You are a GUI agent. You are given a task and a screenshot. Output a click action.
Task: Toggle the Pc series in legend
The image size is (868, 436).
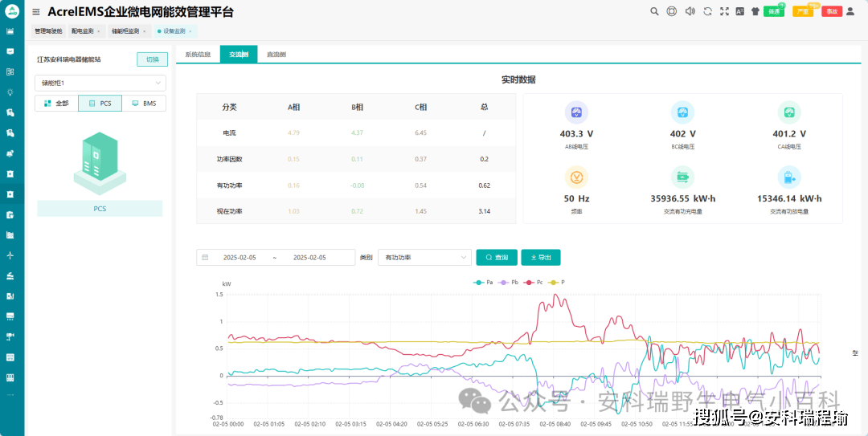tap(534, 282)
